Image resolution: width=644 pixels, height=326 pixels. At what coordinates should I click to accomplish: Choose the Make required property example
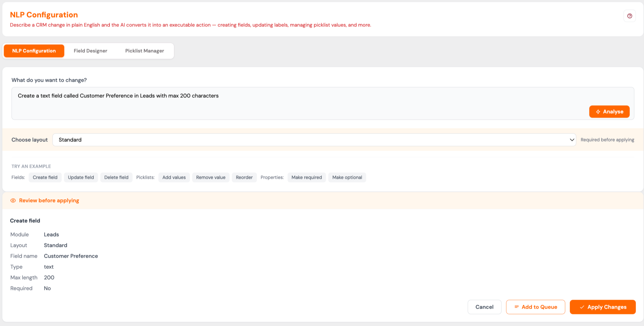click(307, 177)
